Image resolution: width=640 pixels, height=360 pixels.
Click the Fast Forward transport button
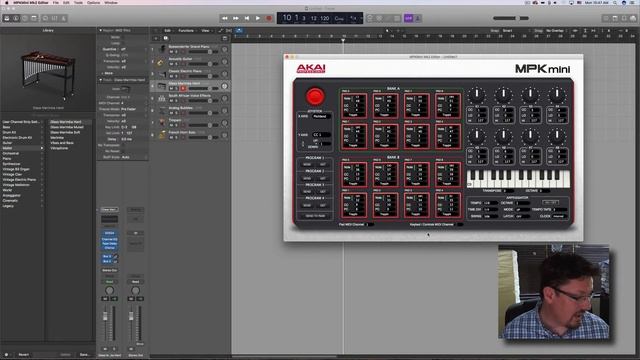(236, 18)
